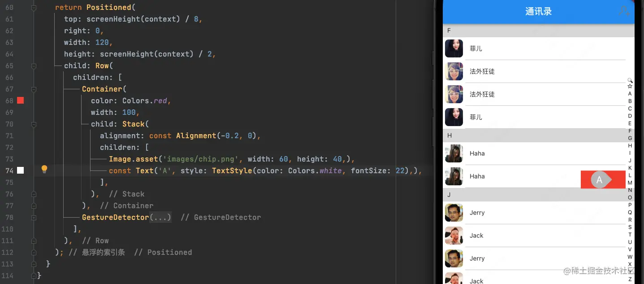Click the search magnifier in index bar
644x284 pixels.
pos(630,80)
